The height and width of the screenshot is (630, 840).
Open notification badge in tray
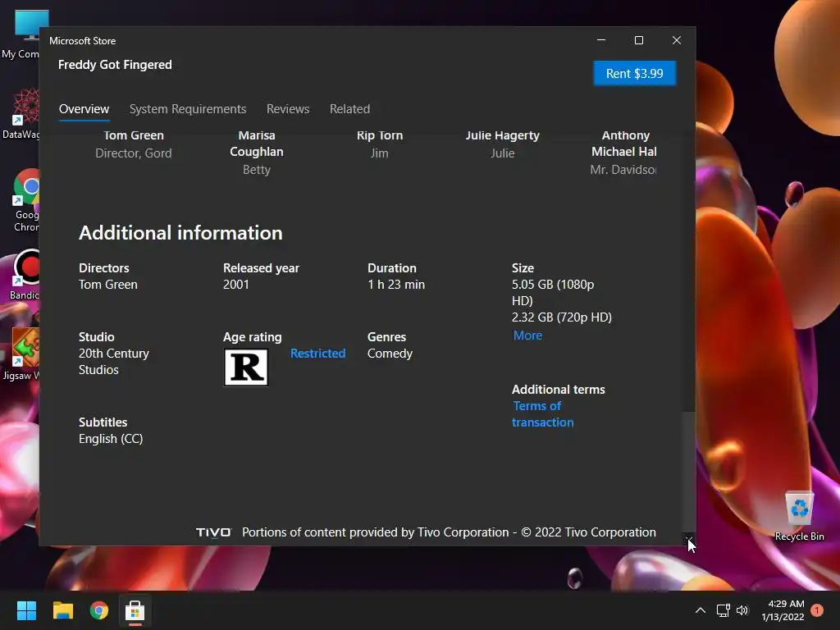816,610
